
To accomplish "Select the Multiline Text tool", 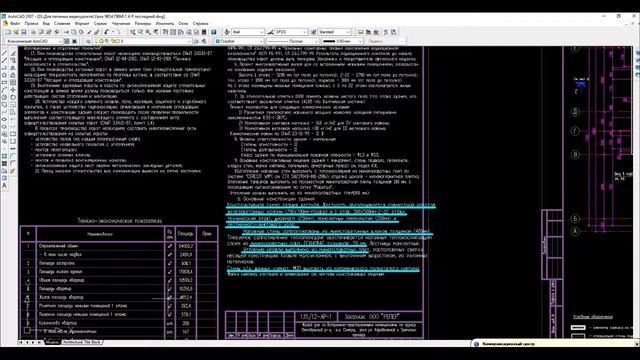I will [4, 185].
